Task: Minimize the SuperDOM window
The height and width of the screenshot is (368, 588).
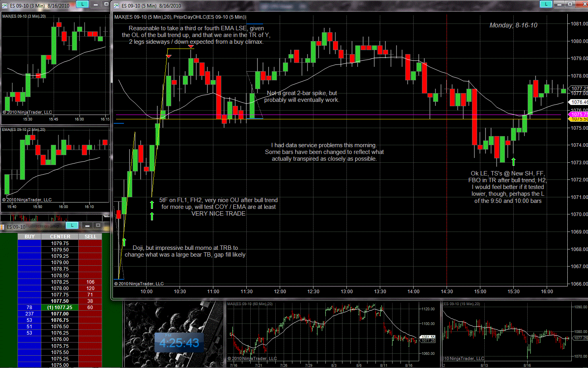Action: pyautogui.click(x=87, y=226)
